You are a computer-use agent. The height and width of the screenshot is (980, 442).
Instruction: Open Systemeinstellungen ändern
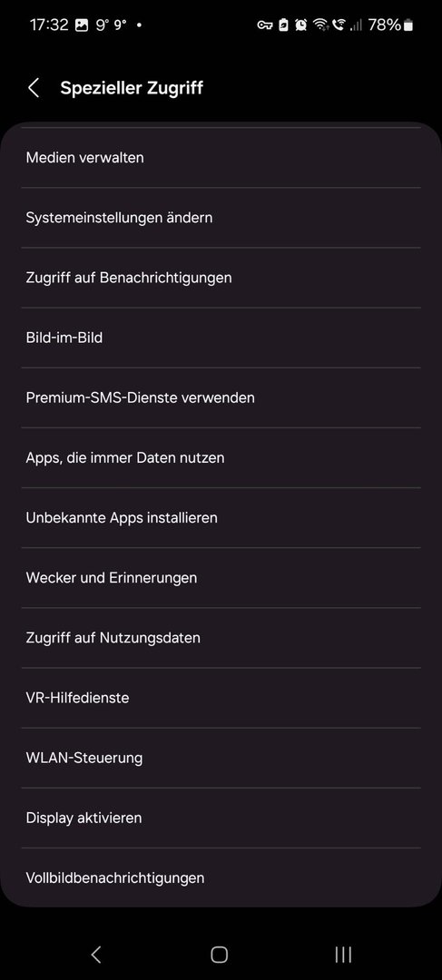pos(221,218)
